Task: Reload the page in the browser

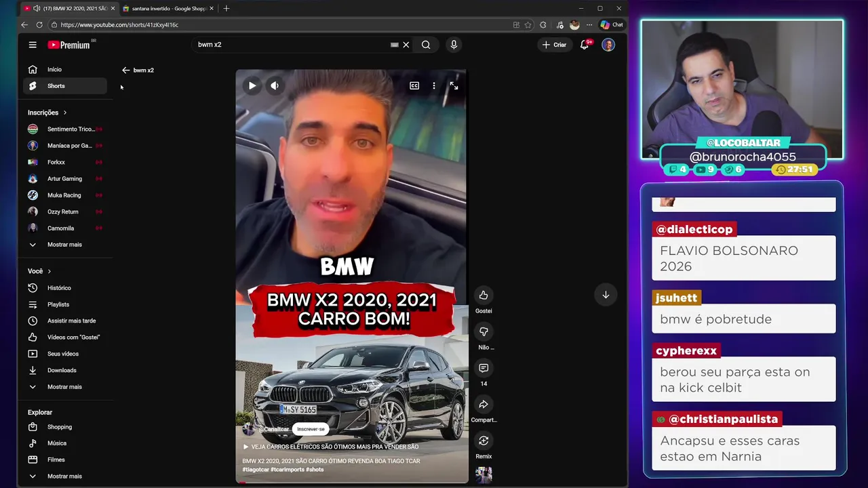Action: 39,25
